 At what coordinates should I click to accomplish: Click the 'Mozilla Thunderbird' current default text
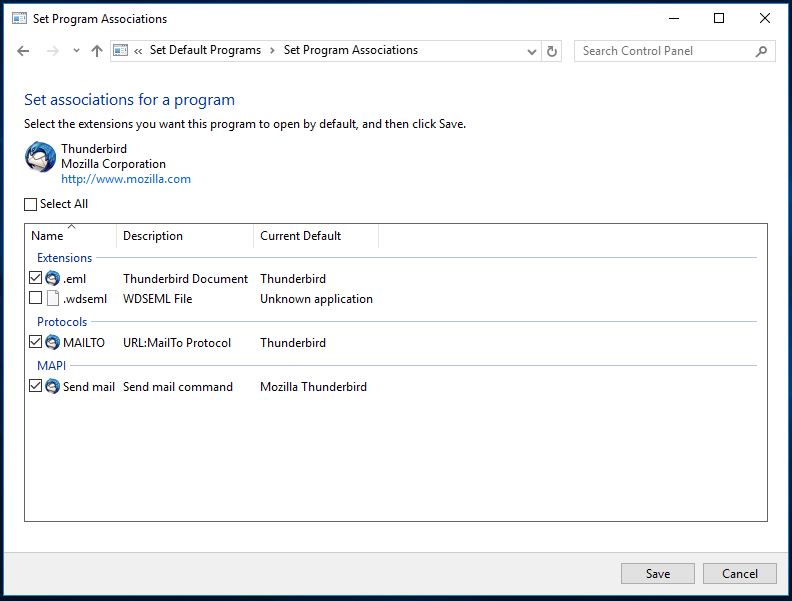313,387
